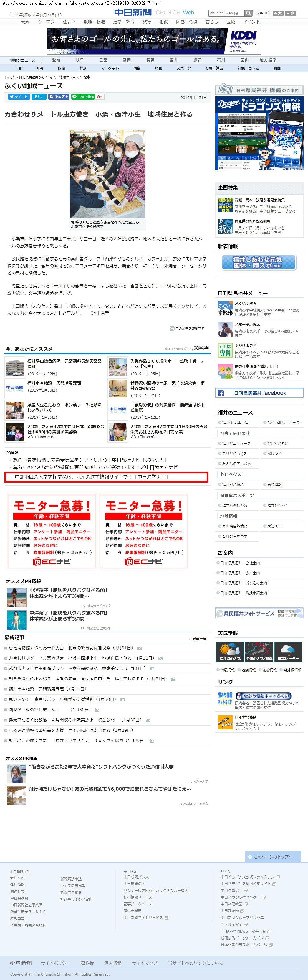Select 愛知 regional news tab

[56, 60]
